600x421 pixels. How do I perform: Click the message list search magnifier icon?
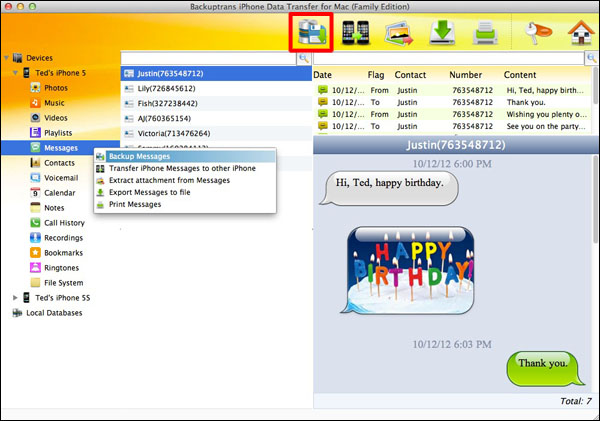click(592, 58)
